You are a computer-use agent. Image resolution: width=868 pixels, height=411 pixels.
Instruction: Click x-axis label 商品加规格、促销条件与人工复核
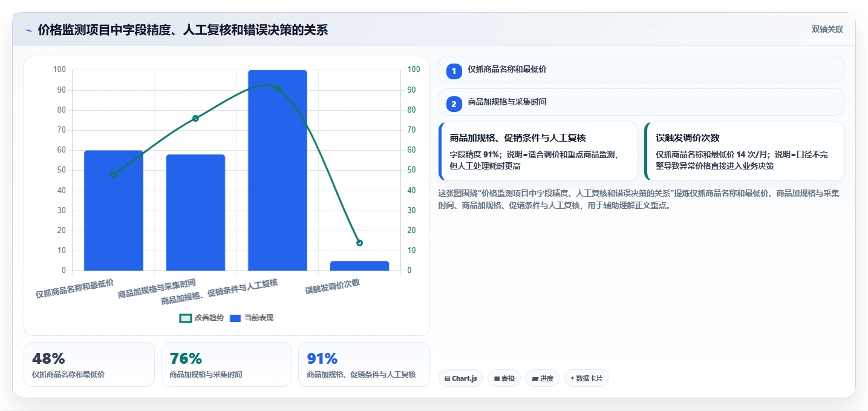(x=219, y=292)
